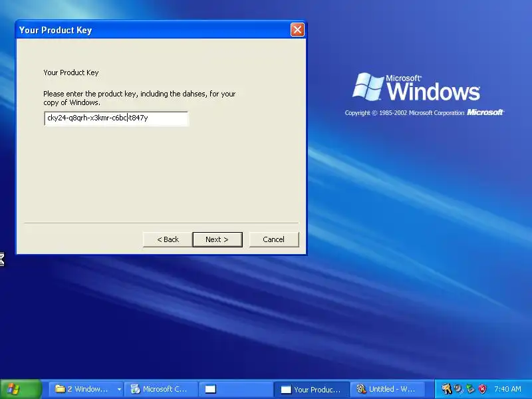This screenshot has width=532, height=399.
Task: Click the < Back button
Action: point(168,239)
